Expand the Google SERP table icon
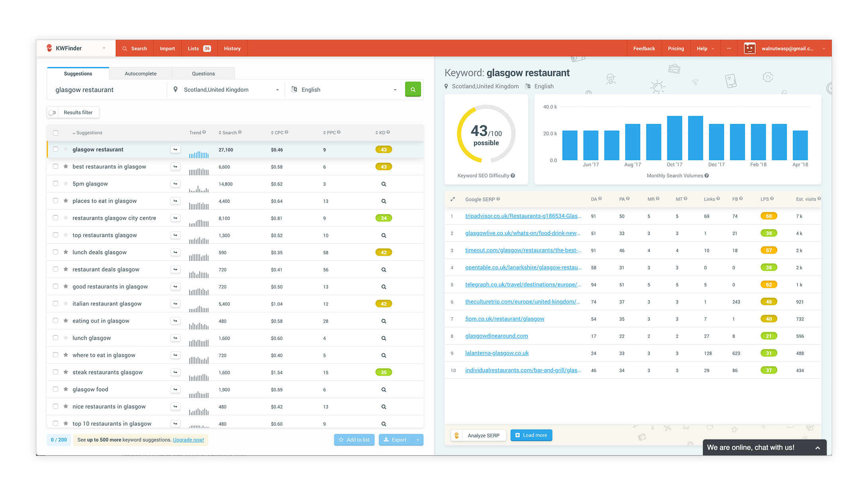Image resolution: width=868 pixels, height=495 pixels. pos(453,199)
